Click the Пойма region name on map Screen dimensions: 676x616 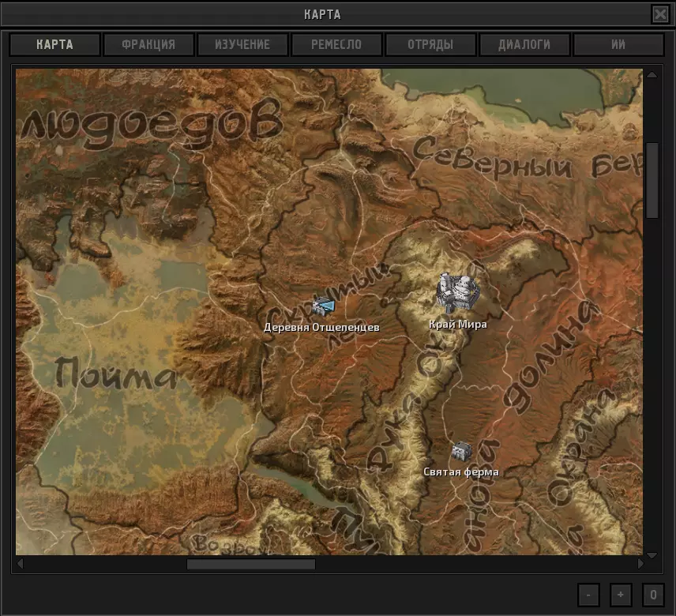tap(115, 373)
